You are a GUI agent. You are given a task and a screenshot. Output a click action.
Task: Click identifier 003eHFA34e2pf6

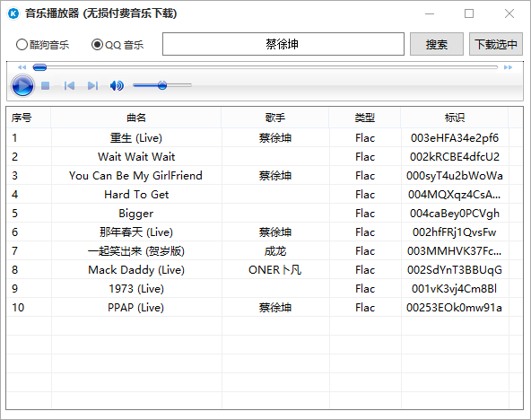455,138
